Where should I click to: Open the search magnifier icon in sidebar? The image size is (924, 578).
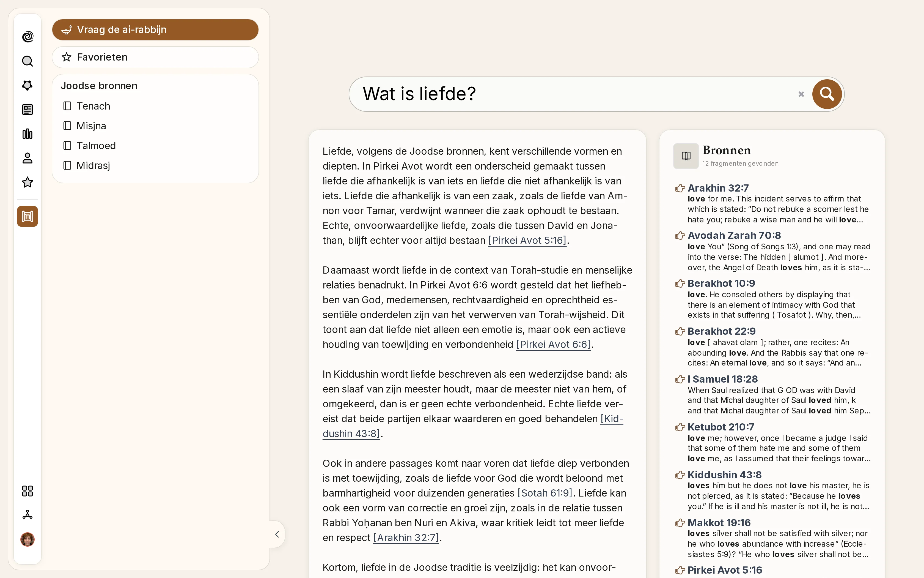(28, 61)
